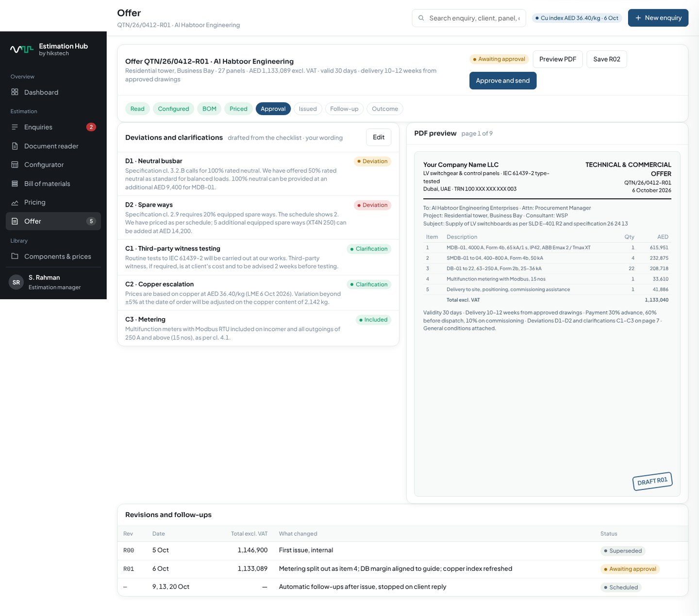Click the Scheduled status badge
Screen dimensions: 699x616
tap(621, 587)
